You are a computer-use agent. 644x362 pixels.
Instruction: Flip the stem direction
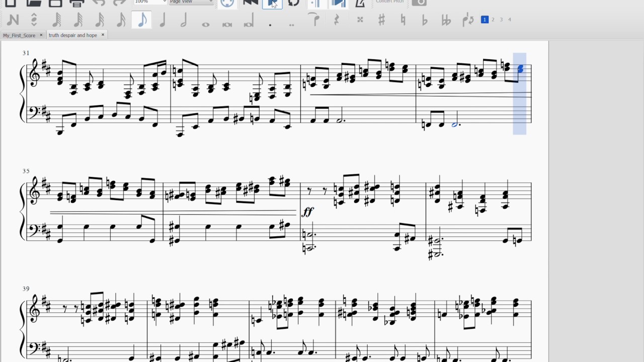click(468, 20)
